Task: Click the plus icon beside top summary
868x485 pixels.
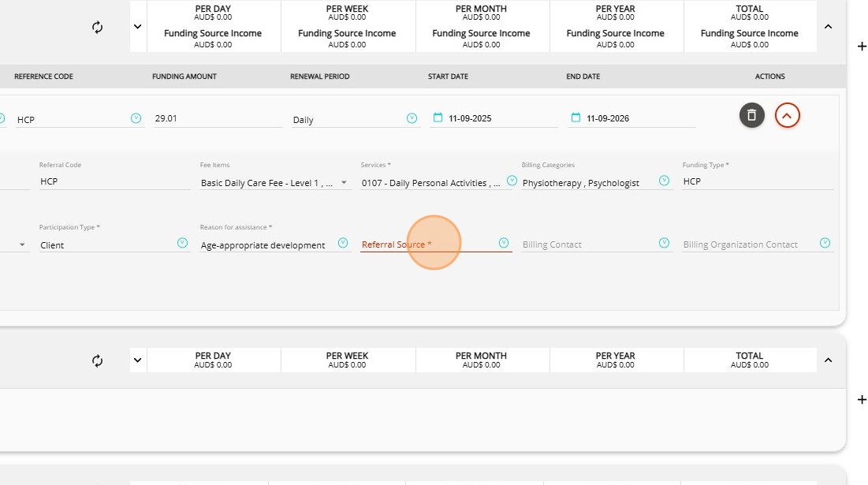Action: 862,47
